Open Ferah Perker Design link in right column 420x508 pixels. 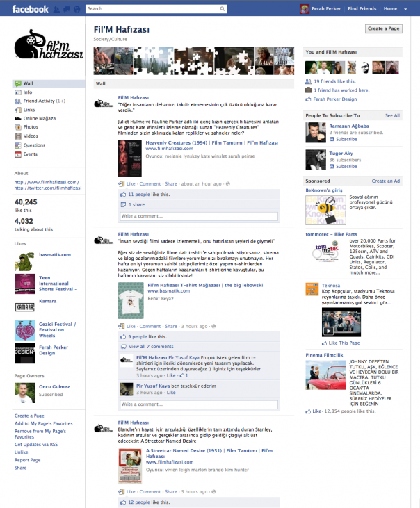click(x=334, y=99)
